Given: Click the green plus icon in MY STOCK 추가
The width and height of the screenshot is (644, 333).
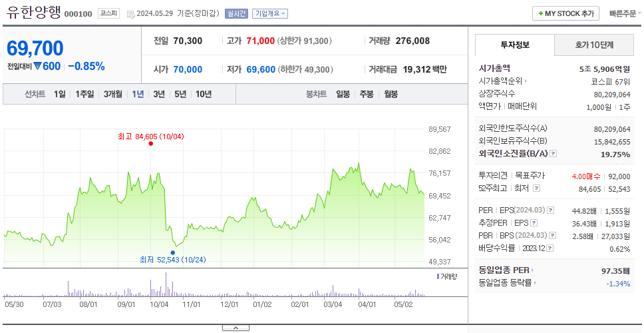Looking at the screenshot, I should click(540, 13).
